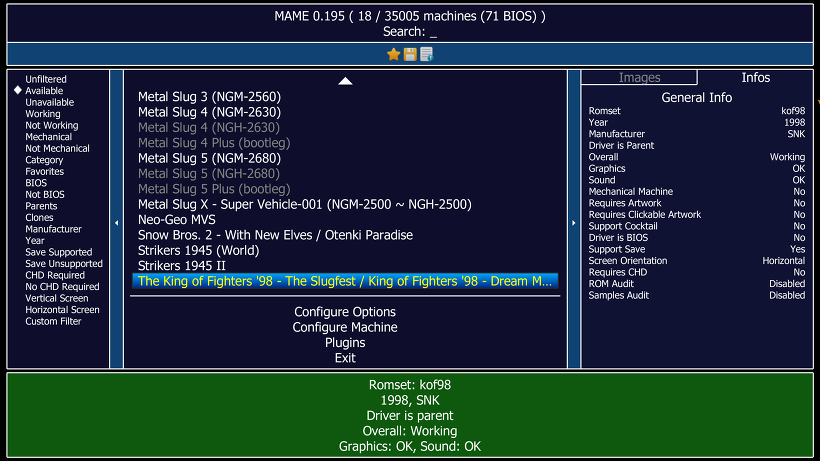Filter by Clones
This screenshot has height=461, width=820.
[39, 217]
